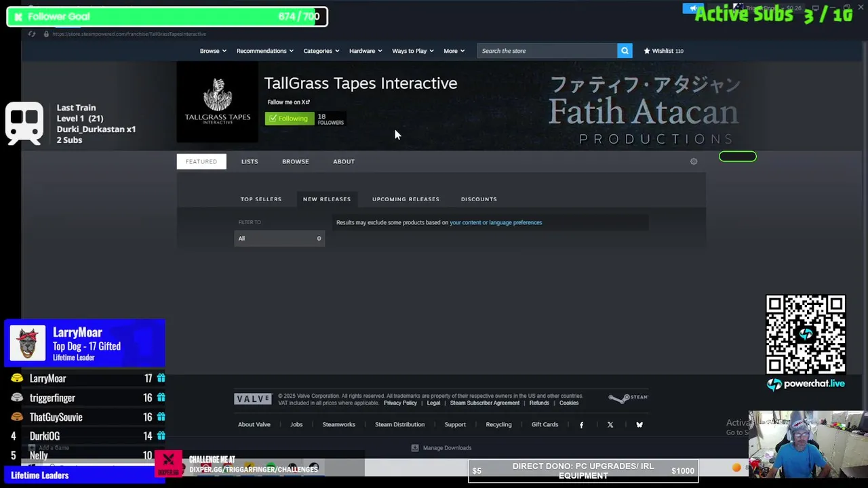Open the Cookies link
The height and width of the screenshot is (488, 868).
tap(569, 403)
